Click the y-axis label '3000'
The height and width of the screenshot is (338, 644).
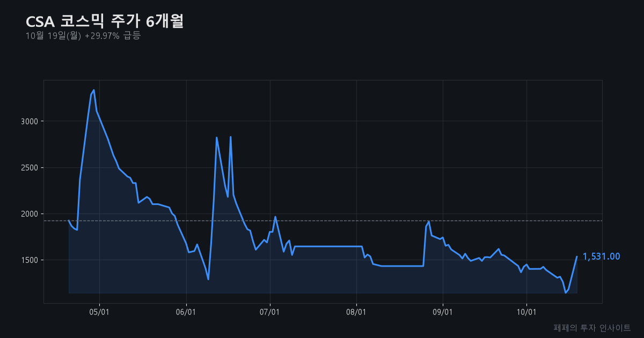[30, 121]
